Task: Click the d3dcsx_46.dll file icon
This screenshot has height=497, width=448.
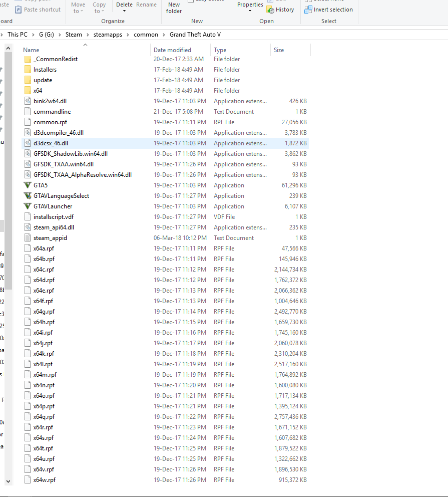Action: [x=28, y=143]
